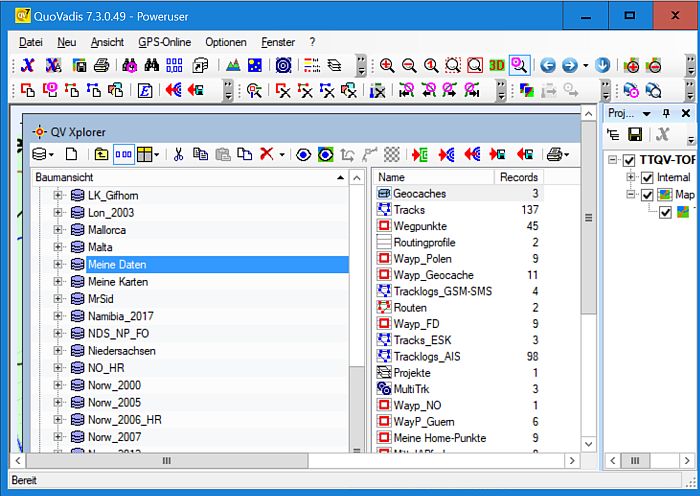Open the Ansicht menu
The width and height of the screenshot is (700, 496).
(107, 42)
